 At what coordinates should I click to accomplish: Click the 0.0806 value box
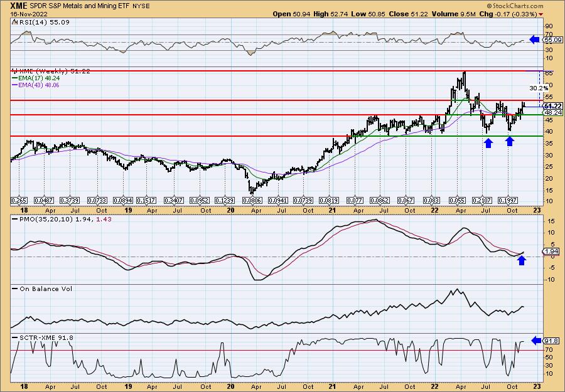coord(252,200)
